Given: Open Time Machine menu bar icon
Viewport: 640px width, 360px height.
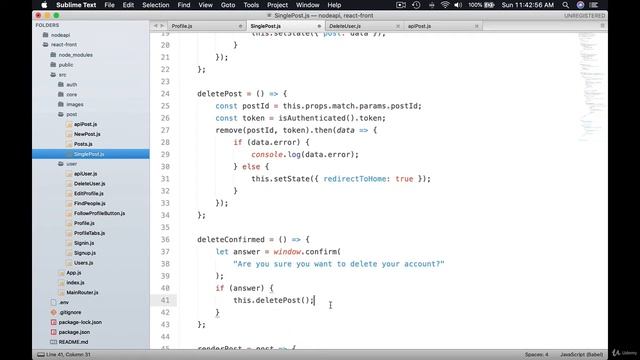Looking at the screenshot, I should pyautogui.click(x=416, y=5).
